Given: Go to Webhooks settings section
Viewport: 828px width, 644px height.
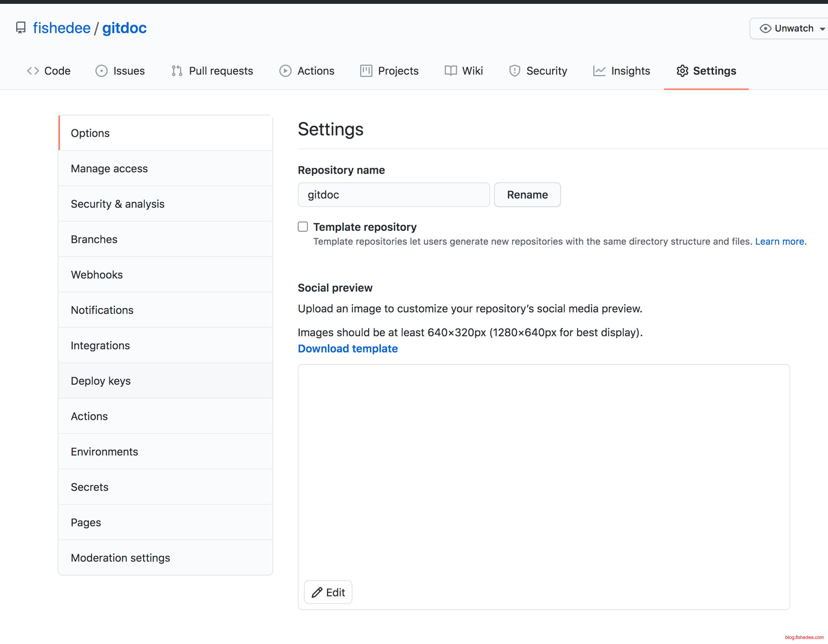Looking at the screenshot, I should (97, 275).
